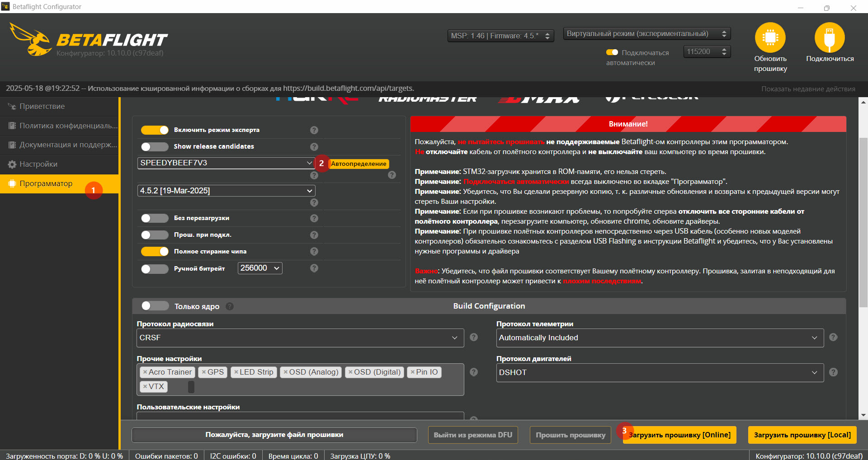This screenshot has height=460, width=868.
Task: Click help icon below firmware version selector
Action: (x=314, y=202)
